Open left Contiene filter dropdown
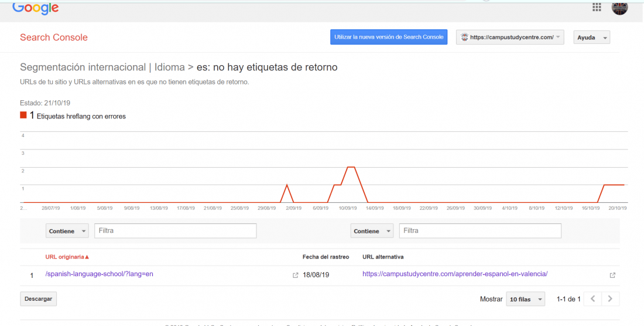 point(67,231)
